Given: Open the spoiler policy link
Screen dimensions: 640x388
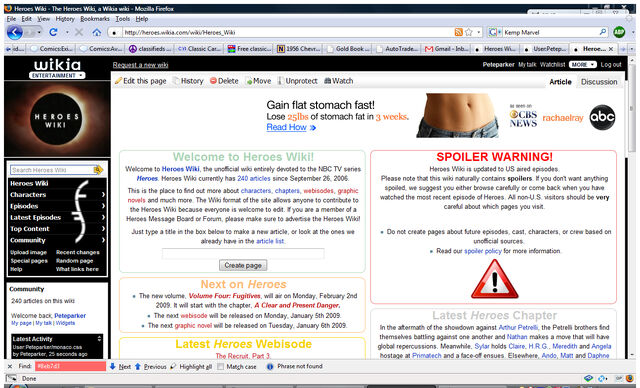Looking at the screenshot, I should (x=483, y=251).
